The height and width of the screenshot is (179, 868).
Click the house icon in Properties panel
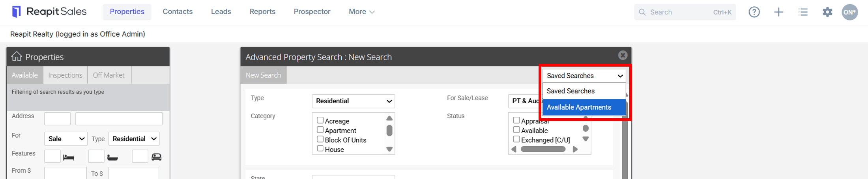click(17, 56)
